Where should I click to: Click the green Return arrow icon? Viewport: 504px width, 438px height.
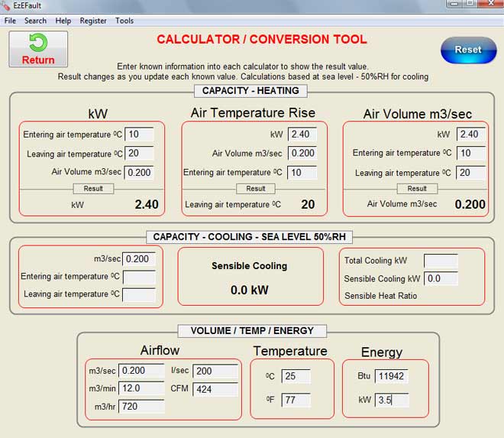[x=38, y=42]
